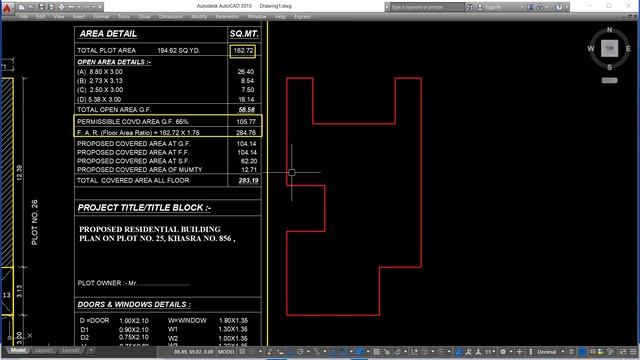
Task: Expand the Sign In dropdown arrow
Action: click(522, 7)
